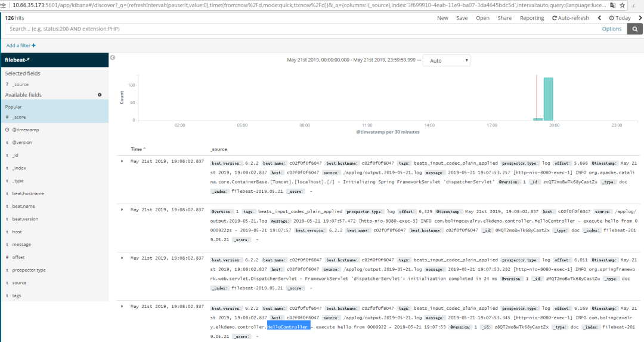Collapse the field sidebar arrow icon
The image size is (644, 342).
tap(113, 57)
